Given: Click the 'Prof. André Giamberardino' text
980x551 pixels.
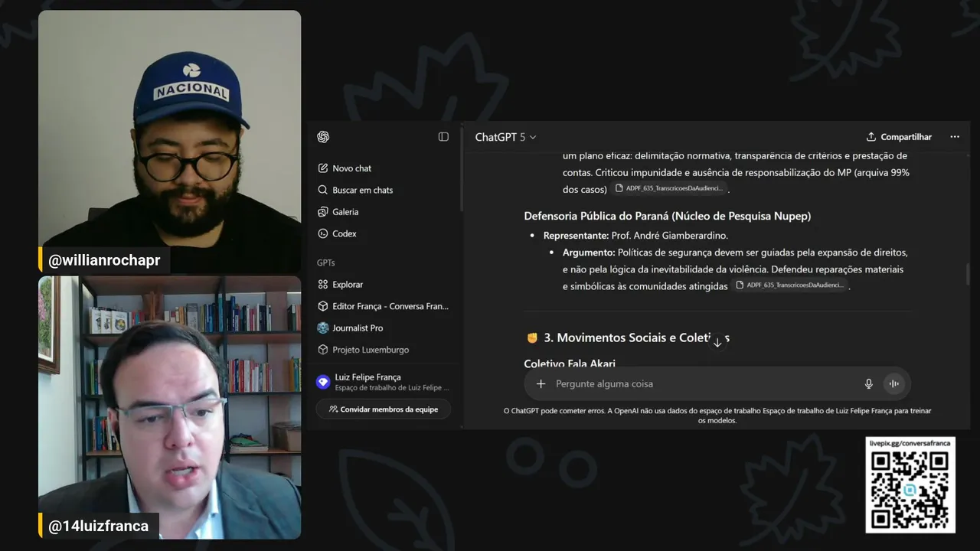Looking at the screenshot, I should (x=669, y=236).
